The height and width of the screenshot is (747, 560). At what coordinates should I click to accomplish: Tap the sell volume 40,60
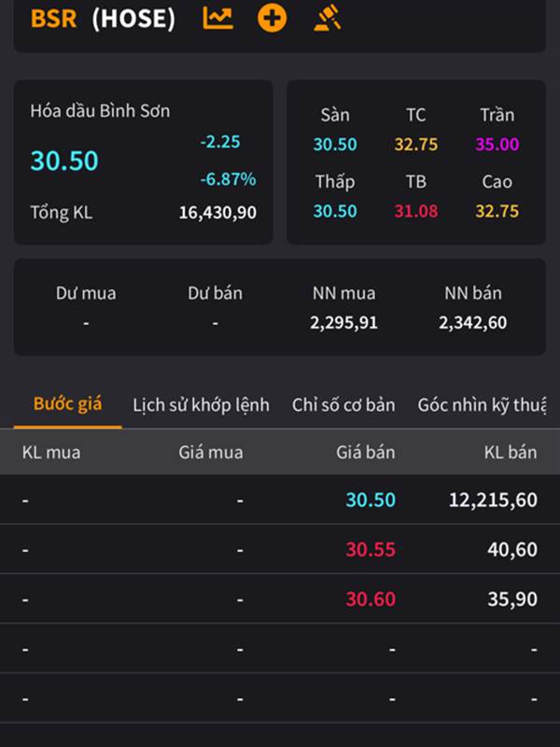[512, 549]
